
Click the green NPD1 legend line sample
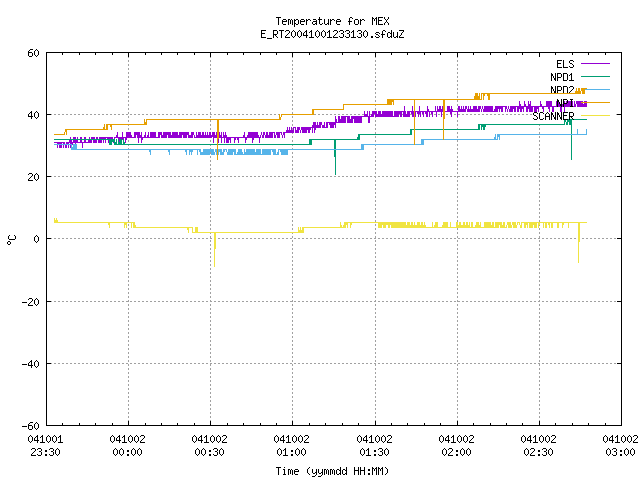click(595, 76)
